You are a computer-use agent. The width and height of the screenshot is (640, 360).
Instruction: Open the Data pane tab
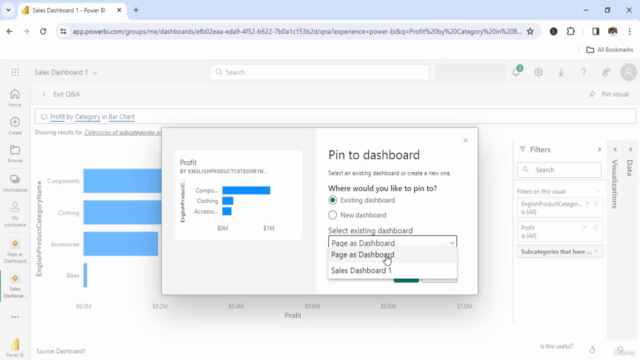point(630,168)
